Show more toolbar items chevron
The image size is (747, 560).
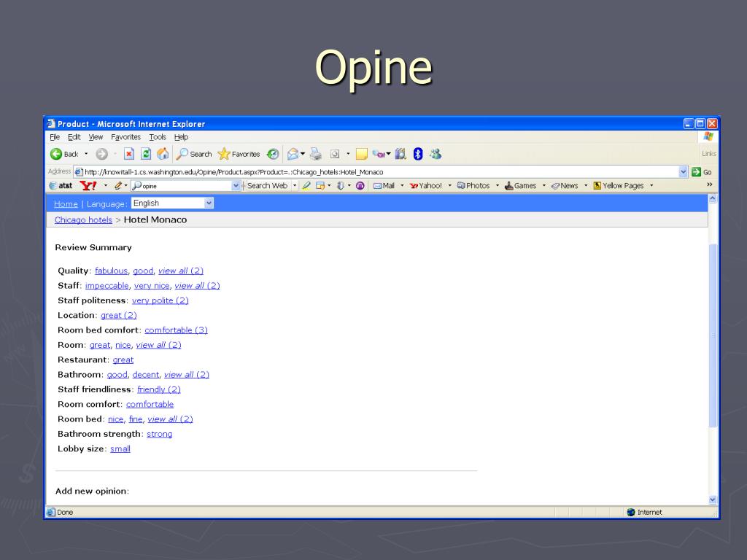pyautogui.click(x=709, y=184)
